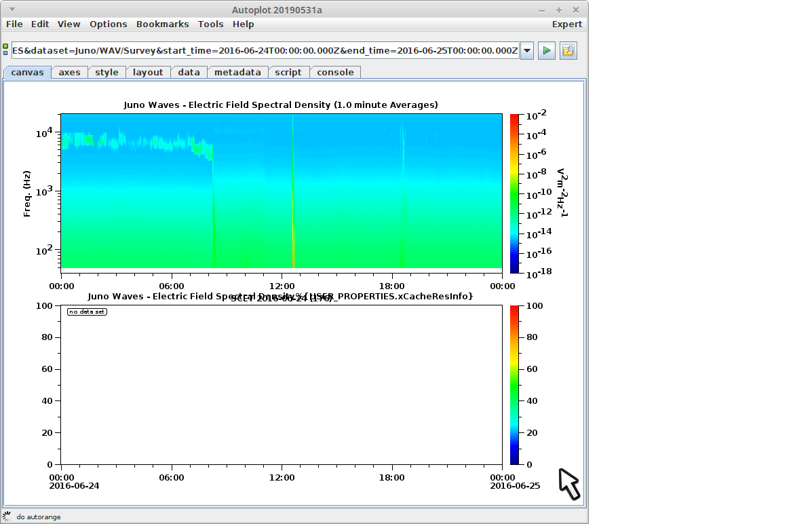Click the busy spinner status icon
The width and height of the screenshot is (812, 524).
coord(7,517)
